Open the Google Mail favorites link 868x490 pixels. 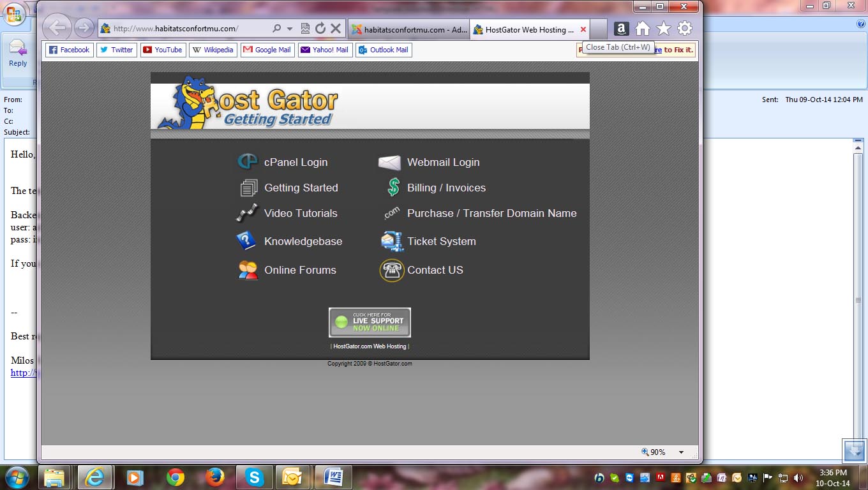[267, 50]
